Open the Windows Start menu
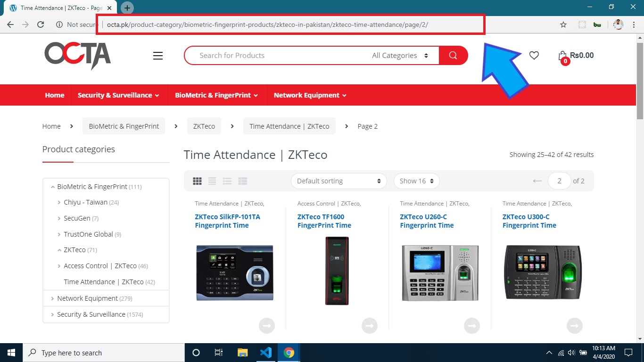Image resolution: width=644 pixels, height=362 pixels. coord(11,353)
